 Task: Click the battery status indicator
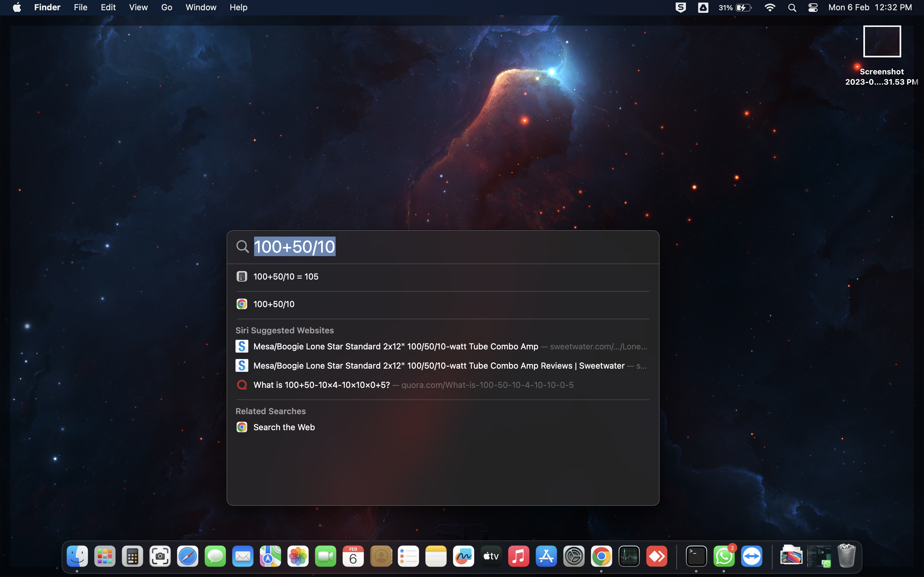click(735, 8)
